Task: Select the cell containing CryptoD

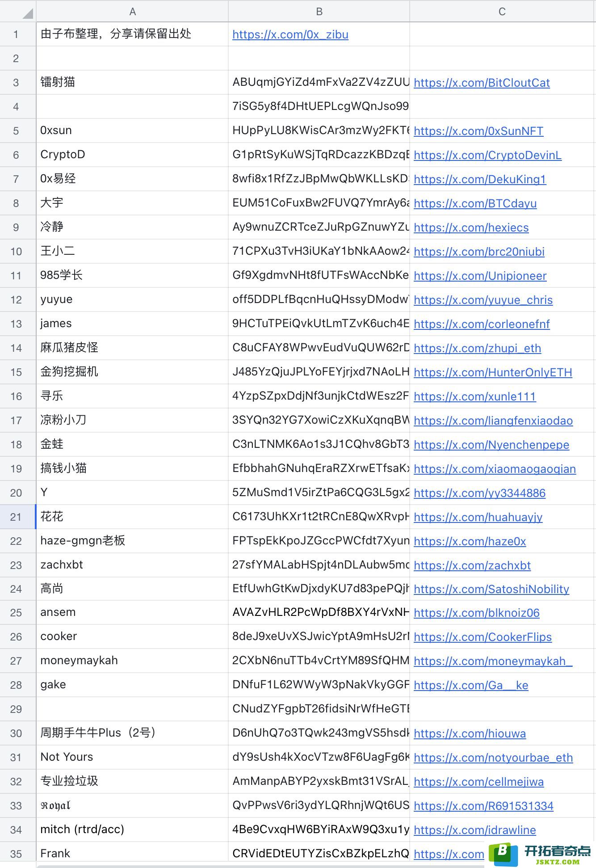Action: [132, 155]
